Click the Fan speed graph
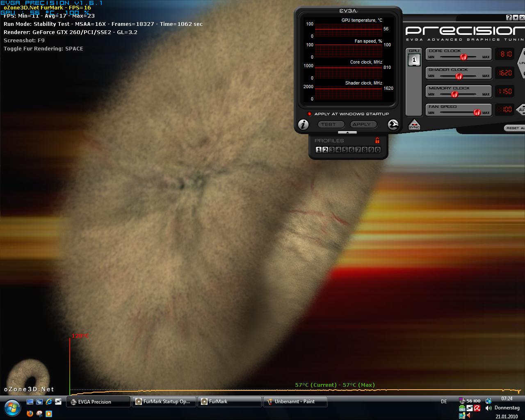Screen dimensions: 525x420 tap(348, 51)
